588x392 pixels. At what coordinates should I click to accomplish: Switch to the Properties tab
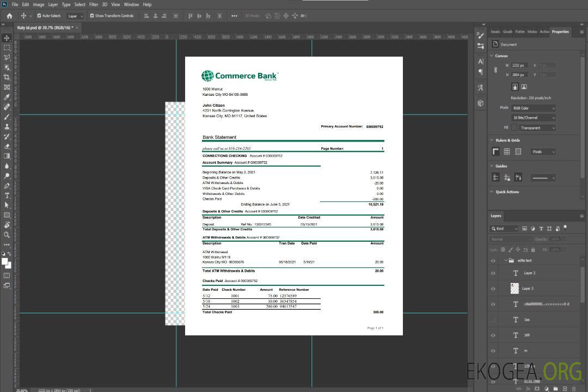(x=560, y=32)
